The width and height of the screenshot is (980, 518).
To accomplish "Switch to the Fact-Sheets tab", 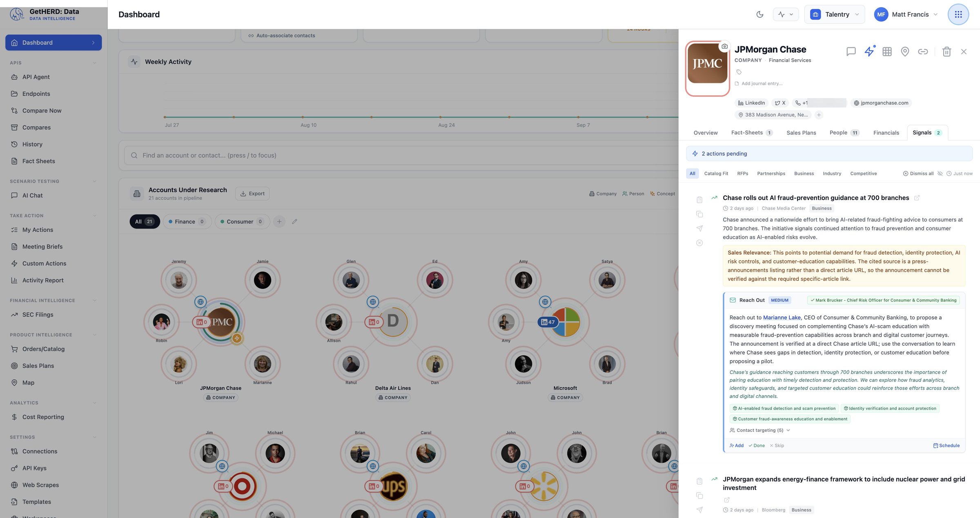I will [x=751, y=133].
